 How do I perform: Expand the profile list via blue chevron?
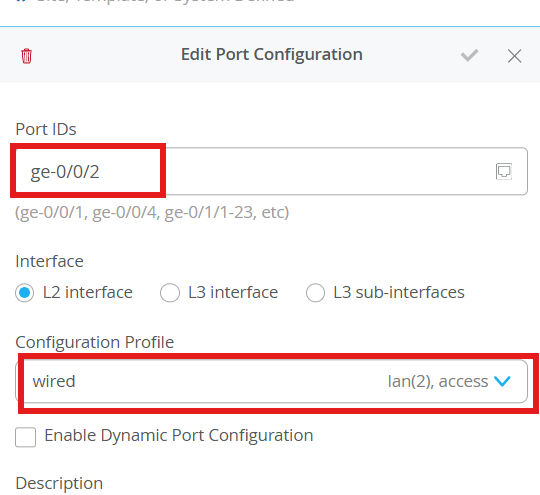click(502, 381)
